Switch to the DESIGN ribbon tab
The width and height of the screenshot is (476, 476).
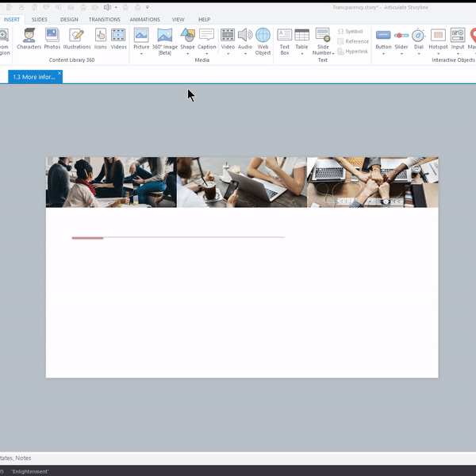69,19
